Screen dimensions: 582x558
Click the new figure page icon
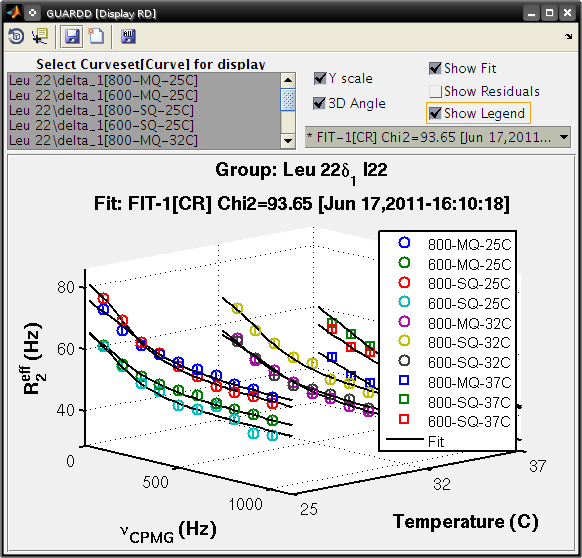(x=96, y=36)
